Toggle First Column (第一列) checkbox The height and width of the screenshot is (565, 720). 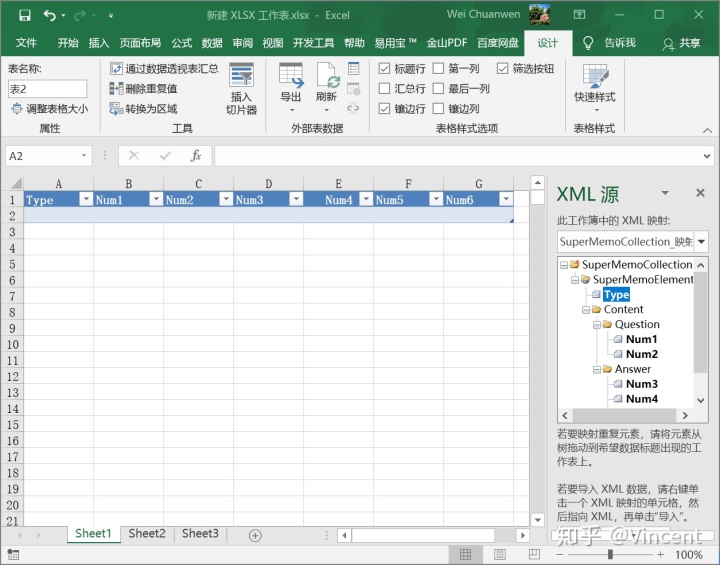coord(439,69)
